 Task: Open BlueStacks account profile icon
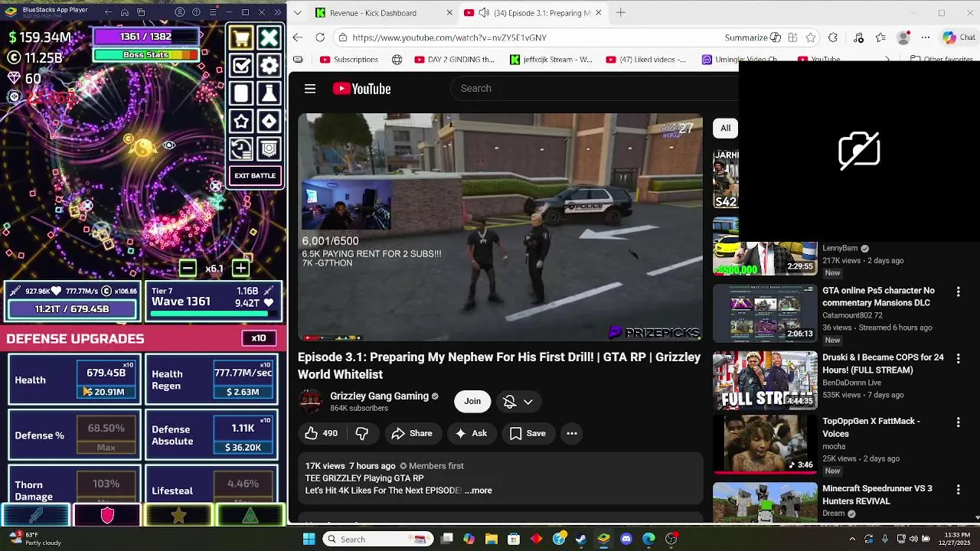[x=180, y=12]
